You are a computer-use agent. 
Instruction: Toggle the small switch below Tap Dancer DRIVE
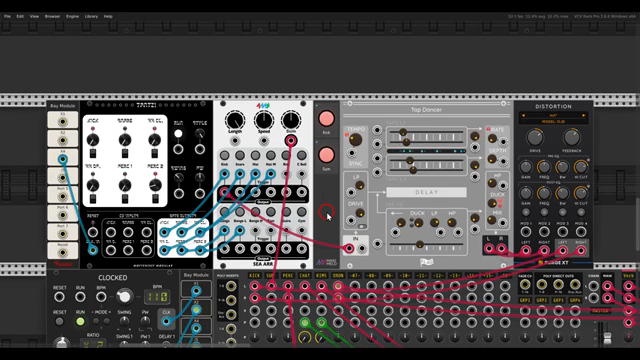(362, 227)
